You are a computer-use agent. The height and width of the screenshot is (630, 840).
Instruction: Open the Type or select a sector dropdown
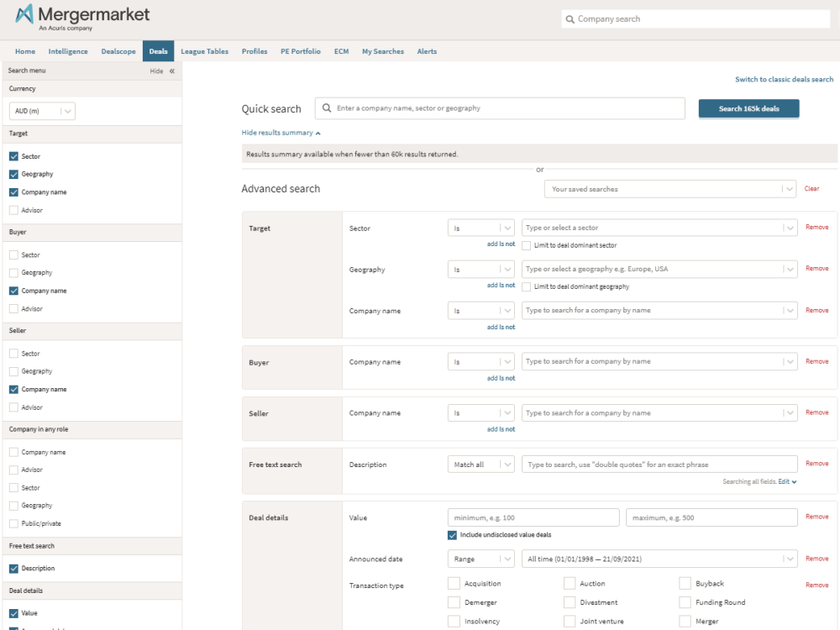[659, 228]
